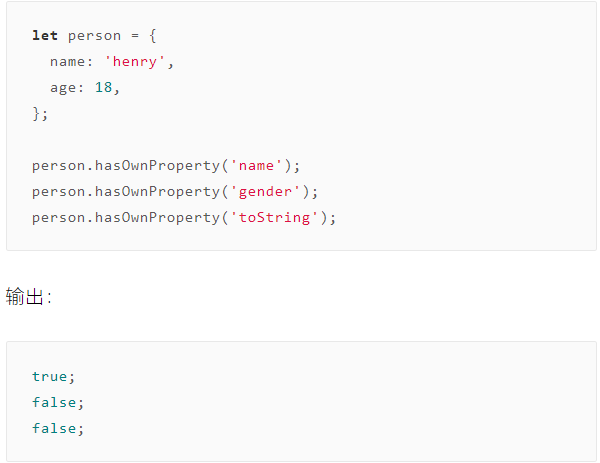600x463 pixels.
Task: Click the 'toString' string argument
Action: coord(274,218)
